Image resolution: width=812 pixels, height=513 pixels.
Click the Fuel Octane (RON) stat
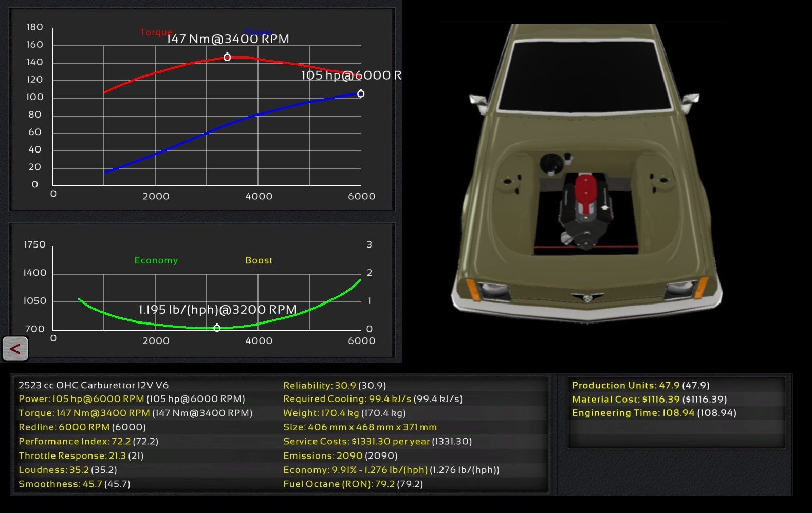tap(353, 484)
